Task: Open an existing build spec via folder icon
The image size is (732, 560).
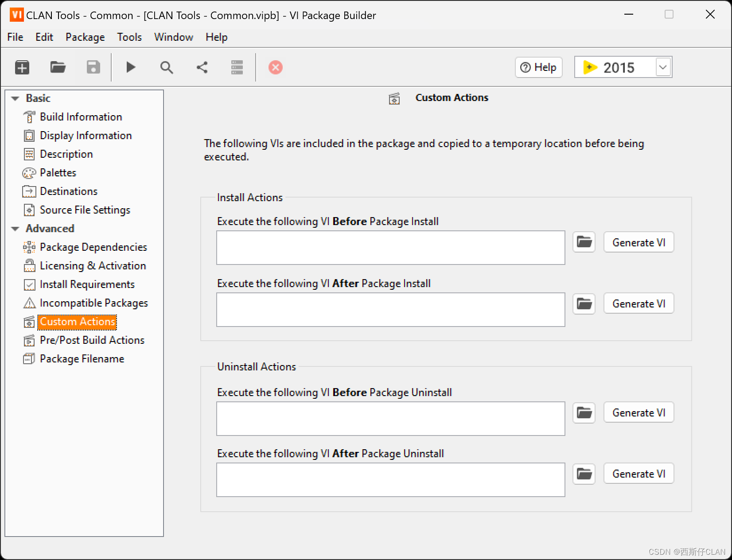Action: (58, 67)
